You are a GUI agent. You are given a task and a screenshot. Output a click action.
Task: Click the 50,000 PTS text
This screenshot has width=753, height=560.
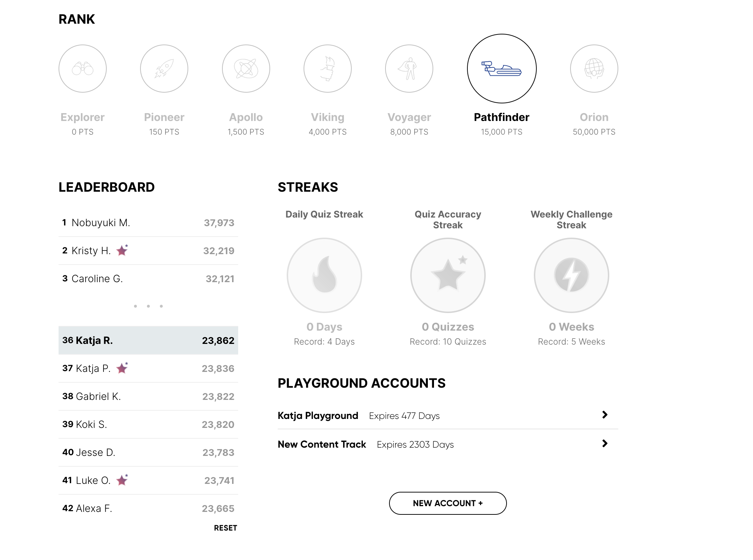point(594,132)
